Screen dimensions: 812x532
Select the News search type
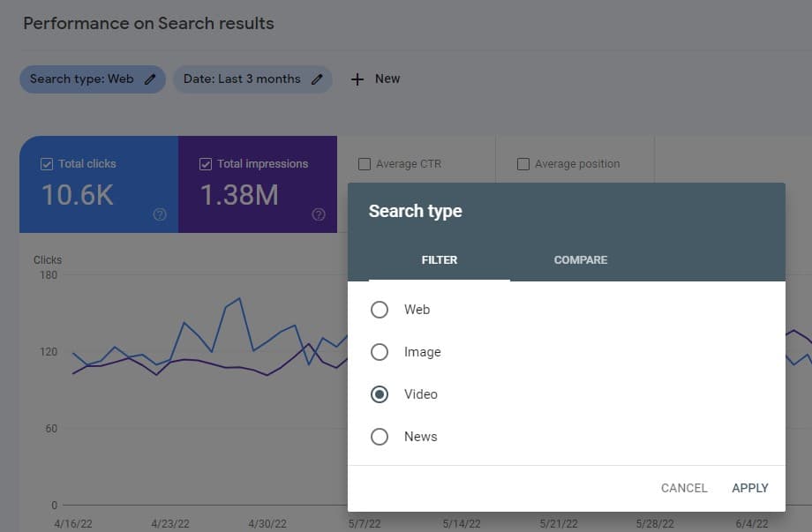coord(380,436)
